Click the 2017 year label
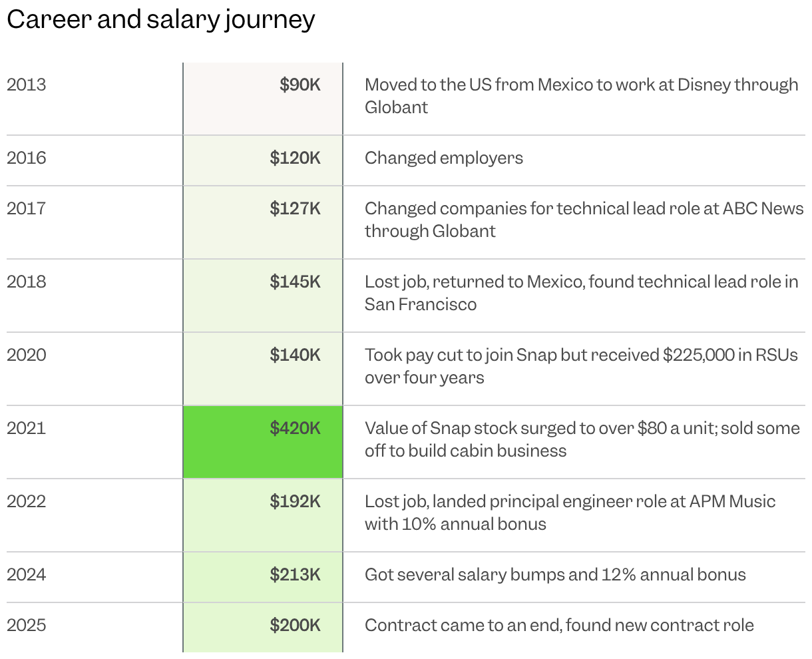 (x=27, y=208)
